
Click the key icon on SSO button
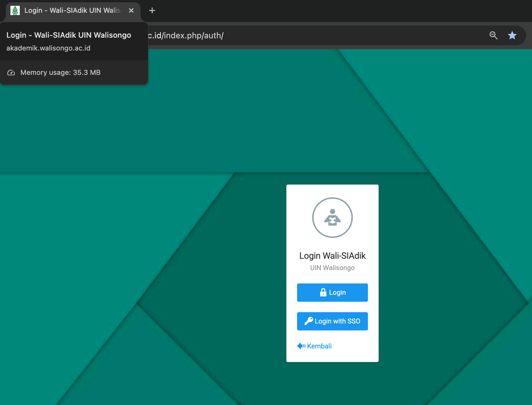coord(308,321)
